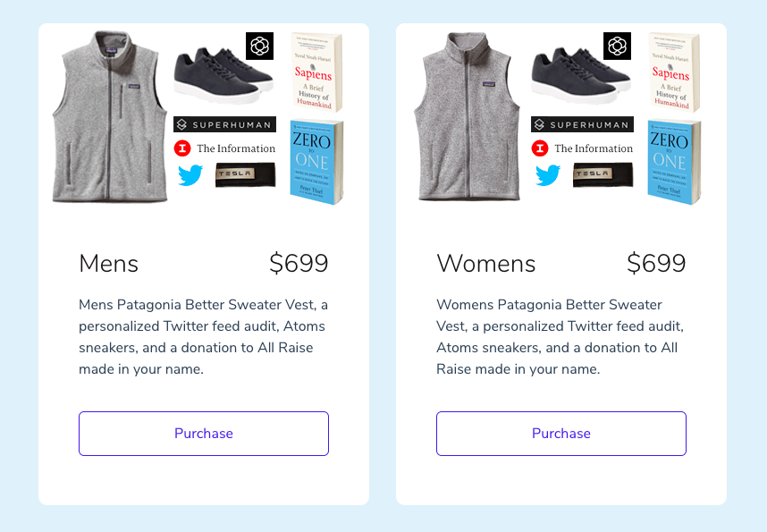This screenshot has width=767, height=532.
Task: Click the Mens bundle title
Action: [x=109, y=264]
